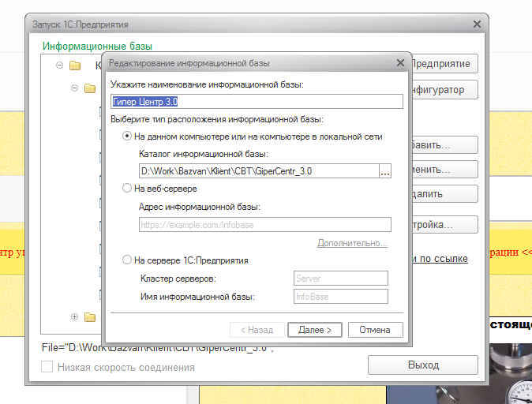
Task: Open the 'Дополнительно...' link
Action: (x=352, y=243)
